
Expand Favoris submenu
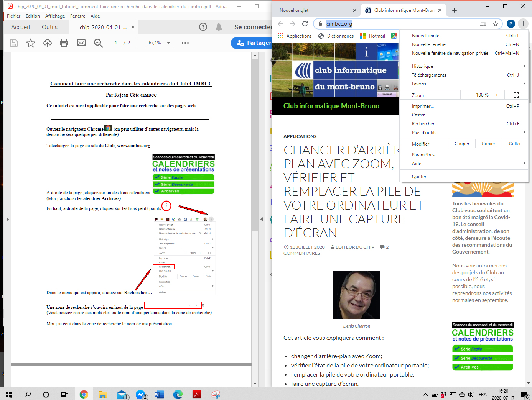tap(464, 84)
